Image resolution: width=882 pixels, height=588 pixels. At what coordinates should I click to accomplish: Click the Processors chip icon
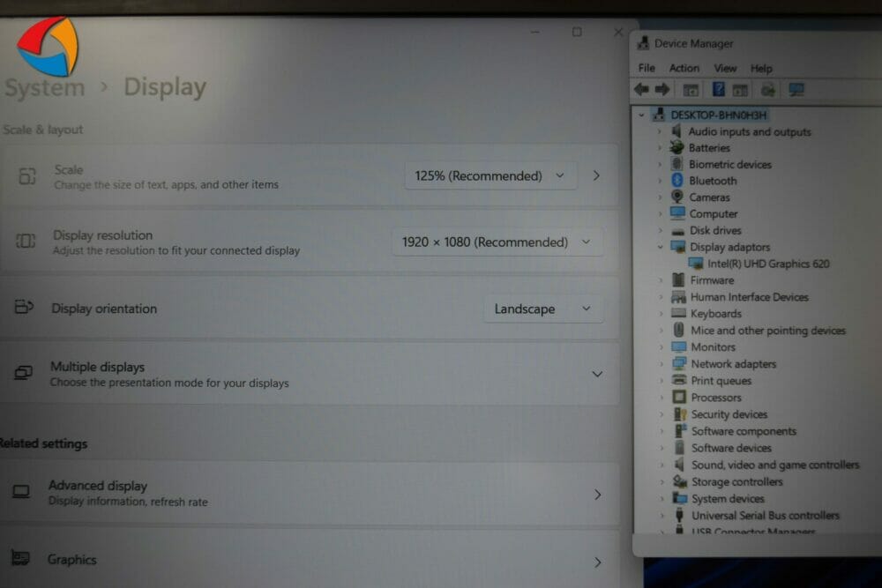(x=679, y=397)
